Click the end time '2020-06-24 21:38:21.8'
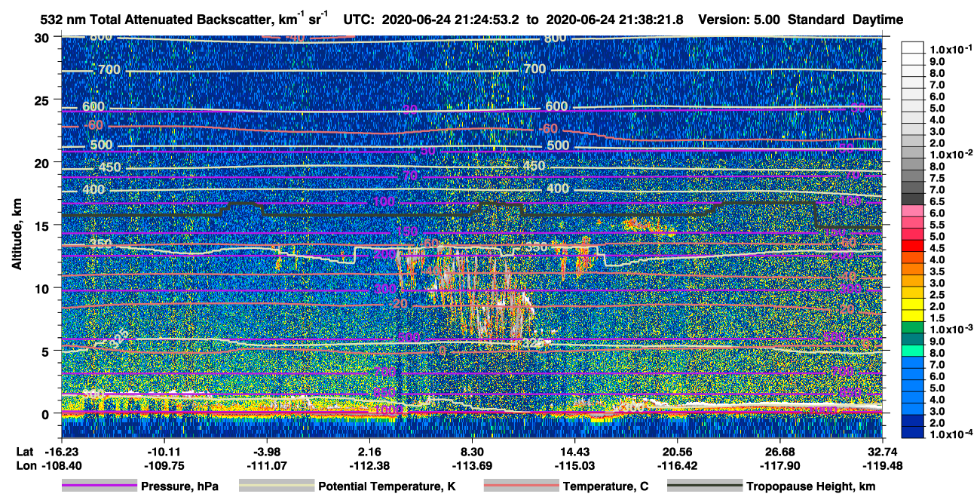The height and width of the screenshot is (503, 980). pyautogui.click(x=614, y=20)
